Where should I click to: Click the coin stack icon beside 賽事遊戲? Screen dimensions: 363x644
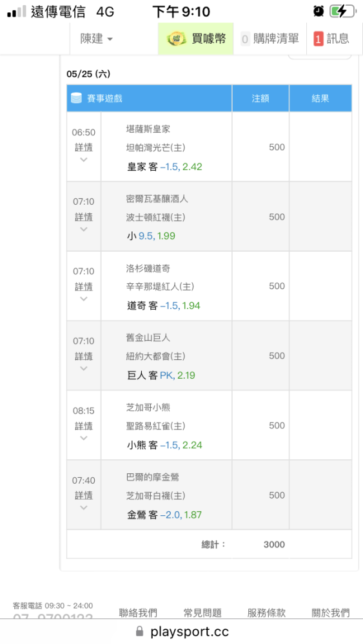pos(77,98)
